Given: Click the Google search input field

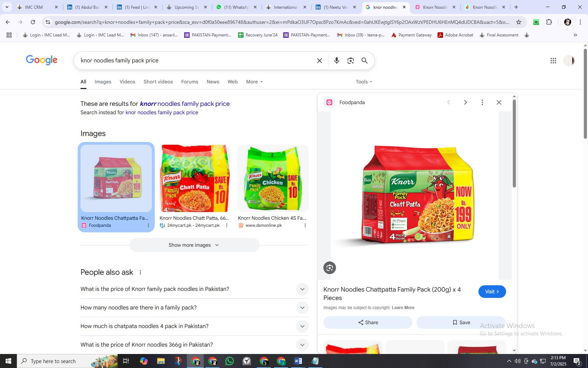Looking at the screenshot, I should coord(196,61).
